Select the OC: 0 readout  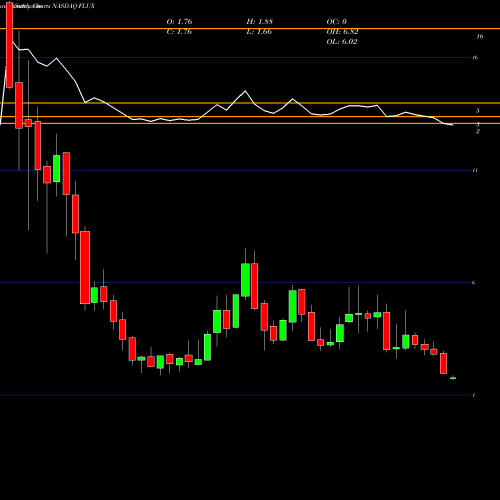(337, 22)
